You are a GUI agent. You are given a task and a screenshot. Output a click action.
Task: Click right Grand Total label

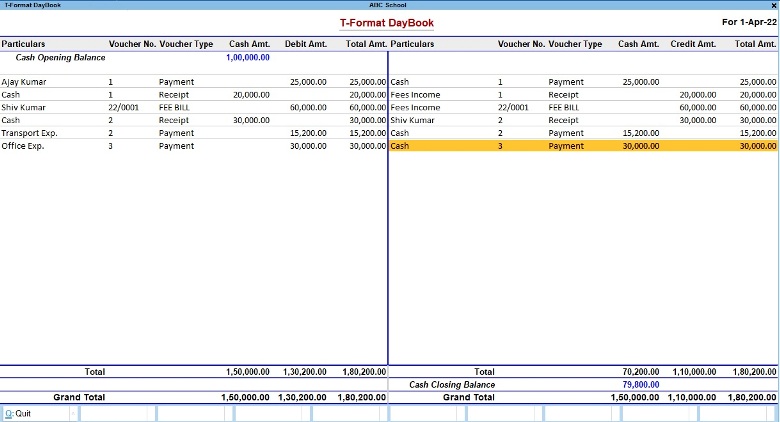pos(469,398)
